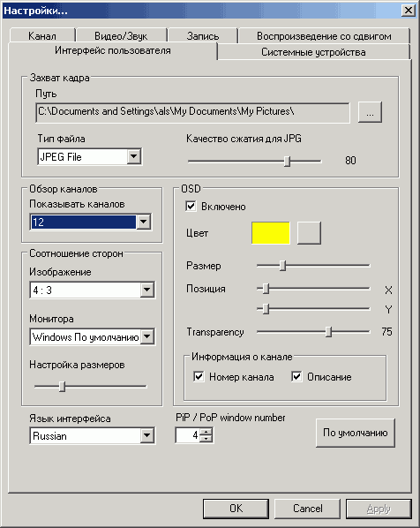The height and width of the screenshot is (528, 420).
Task: Click the blank color picker button
Action: tap(309, 233)
